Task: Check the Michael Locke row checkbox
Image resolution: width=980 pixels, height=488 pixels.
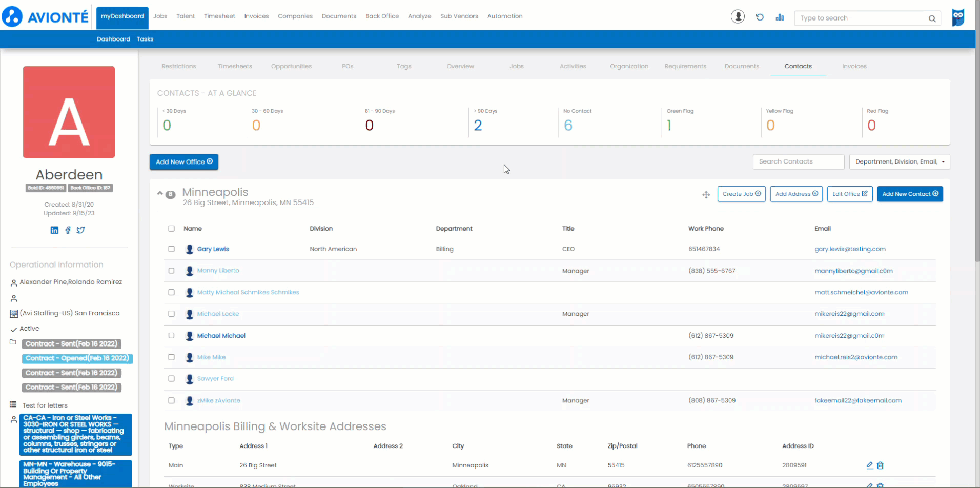Action: click(x=171, y=314)
